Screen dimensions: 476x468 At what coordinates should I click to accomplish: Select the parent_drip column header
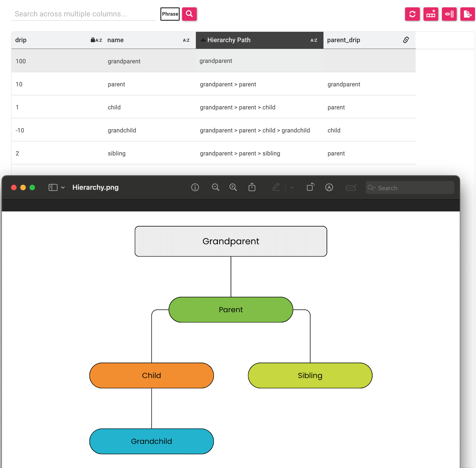point(369,40)
